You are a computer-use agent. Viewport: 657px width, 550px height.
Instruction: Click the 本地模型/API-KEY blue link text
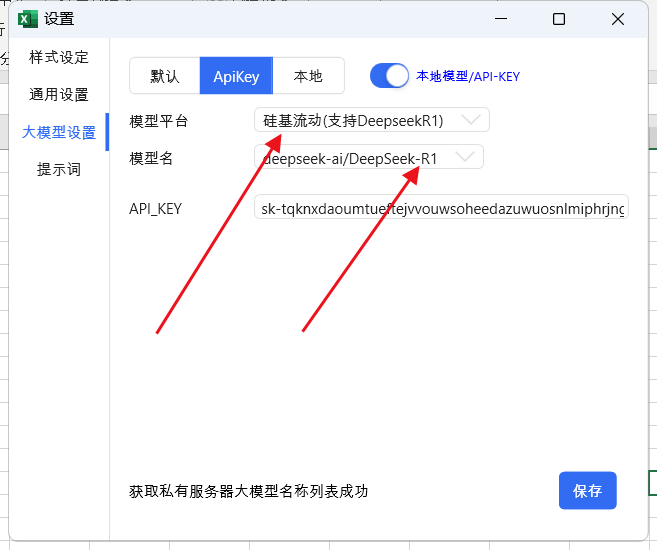pos(468,76)
